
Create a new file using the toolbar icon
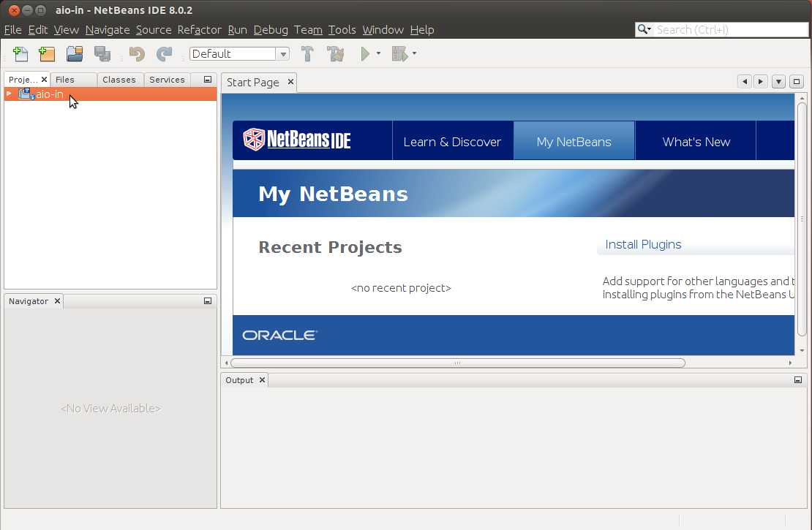[x=20, y=53]
